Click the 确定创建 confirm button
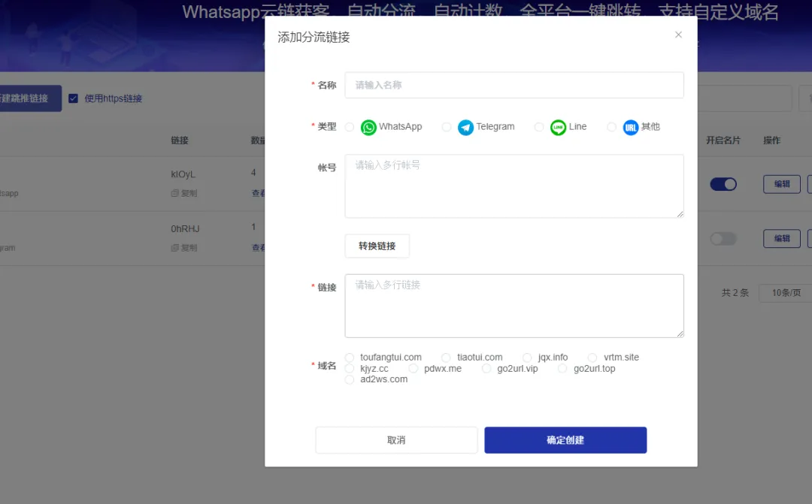This screenshot has height=504, width=812. (x=565, y=440)
